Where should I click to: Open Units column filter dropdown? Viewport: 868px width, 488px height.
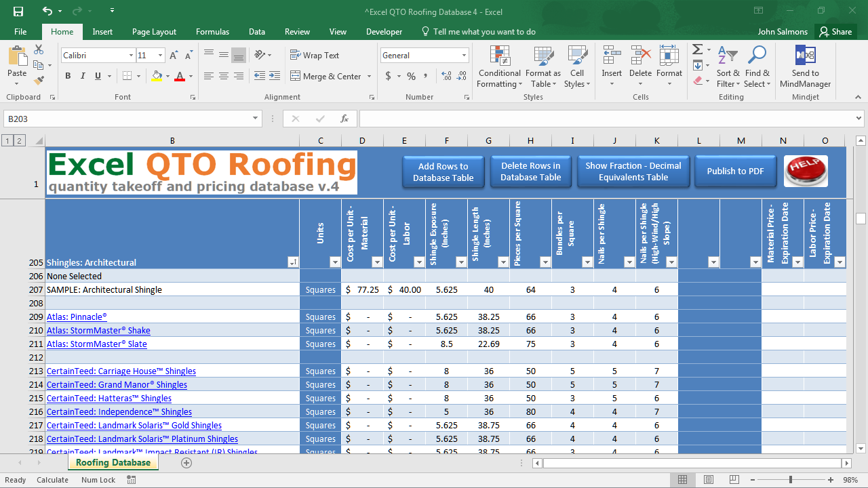point(334,262)
